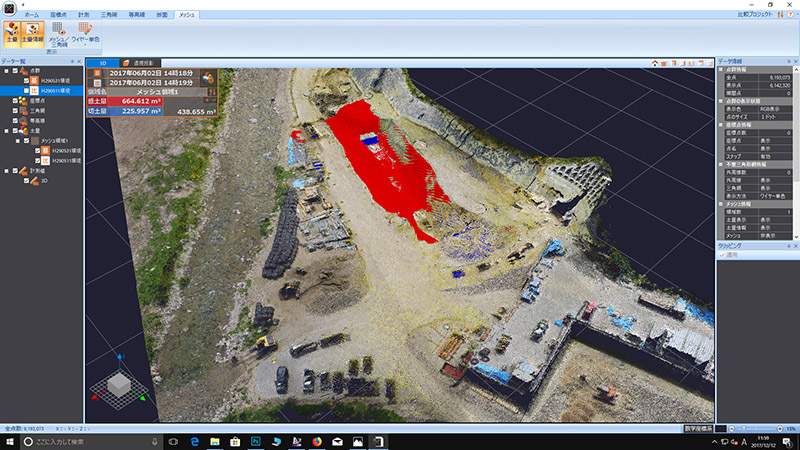This screenshot has height=450, width=800.
Task: Click the swap arrows icon beside メッシュ領域1
Action: point(212,92)
